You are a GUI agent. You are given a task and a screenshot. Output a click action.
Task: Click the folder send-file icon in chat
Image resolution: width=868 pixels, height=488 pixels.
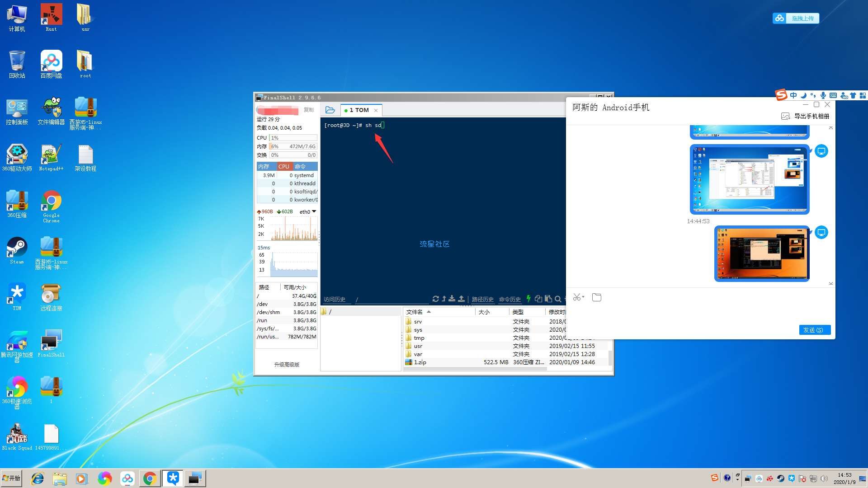coord(597,297)
